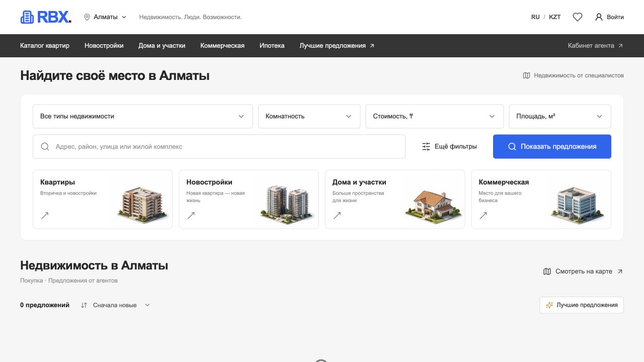
Task: Click the Ещё фильтры button
Action: 449,147
